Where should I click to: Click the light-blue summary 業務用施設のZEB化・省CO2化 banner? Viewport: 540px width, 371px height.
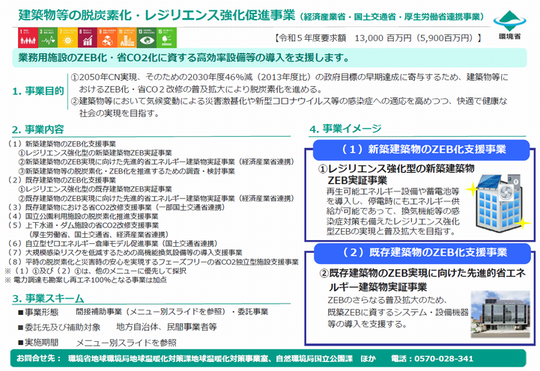point(270,58)
